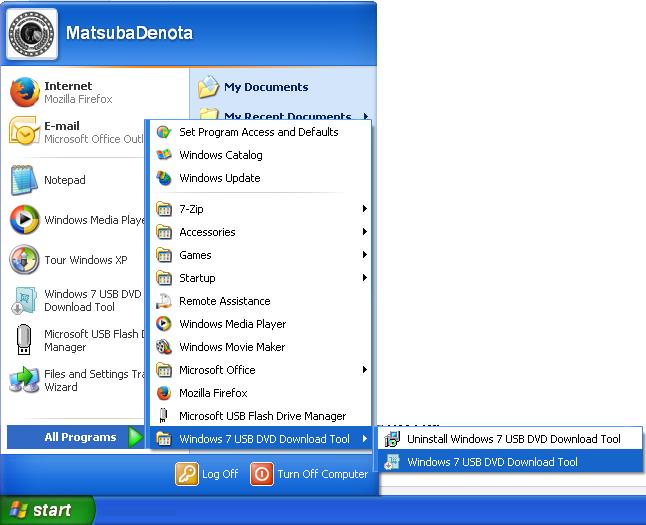Click the Turn Off Computer button
646x525 pixels.
[x=309, y=474]
